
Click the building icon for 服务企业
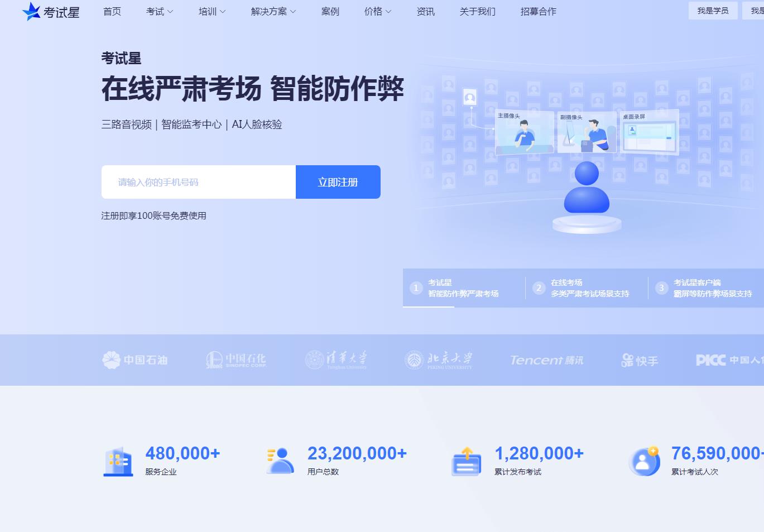(118, 462)
